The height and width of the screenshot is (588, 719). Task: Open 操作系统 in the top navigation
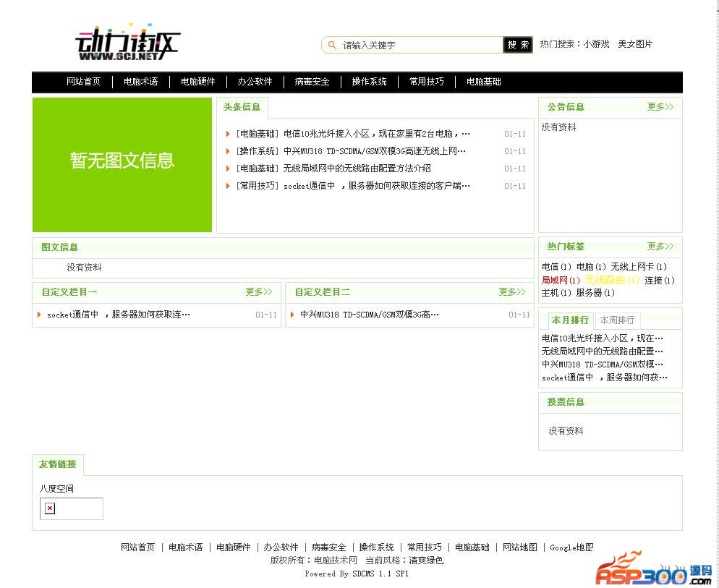coord(369,82)
